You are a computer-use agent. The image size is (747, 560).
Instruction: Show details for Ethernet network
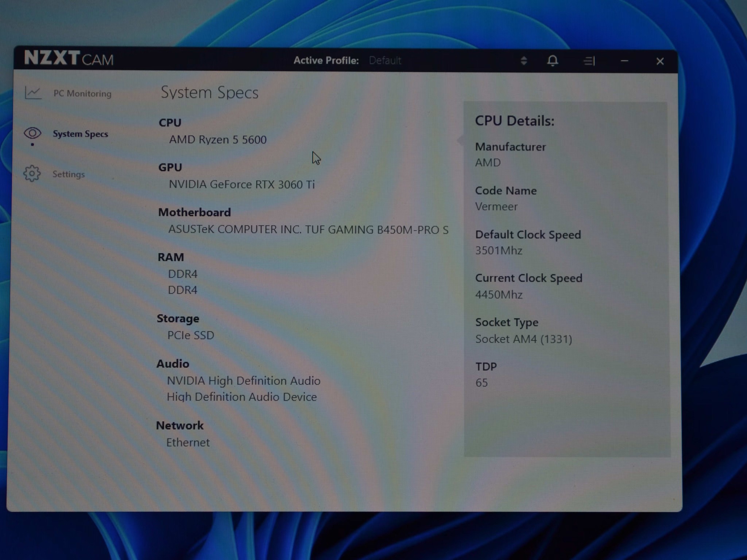[188, 442]
